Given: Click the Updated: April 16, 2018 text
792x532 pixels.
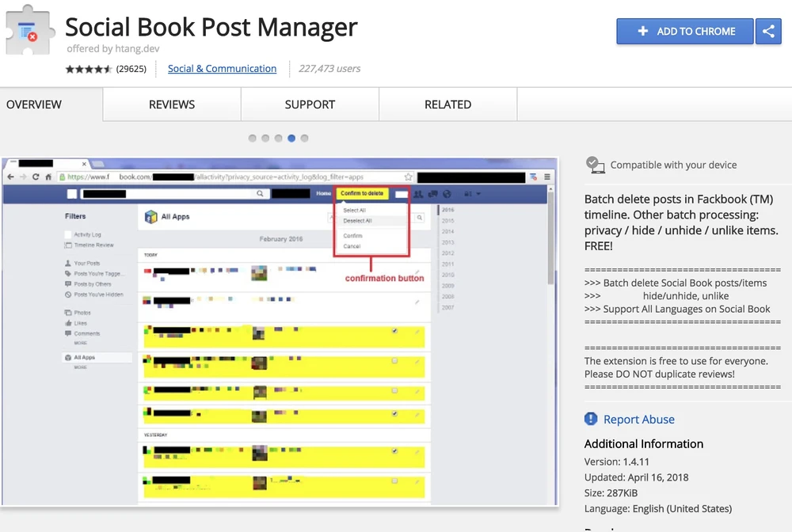Looking at the screenshot, I should point(637,477).
